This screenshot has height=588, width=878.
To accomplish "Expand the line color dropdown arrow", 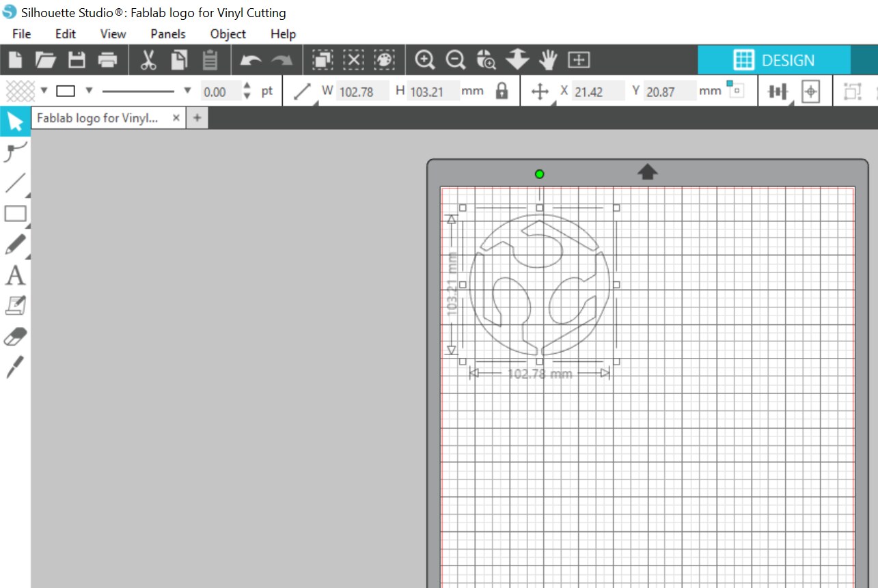I will 89,91.
